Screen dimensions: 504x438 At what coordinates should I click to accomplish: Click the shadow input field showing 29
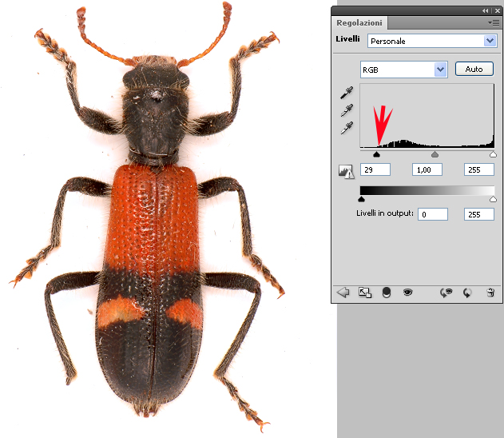coord(375,169)
